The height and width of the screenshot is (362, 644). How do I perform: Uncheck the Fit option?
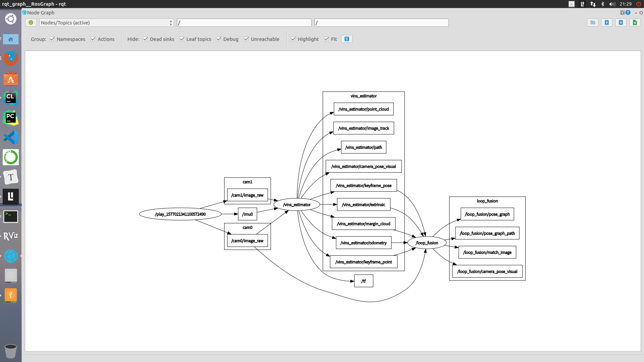(326, 39)
